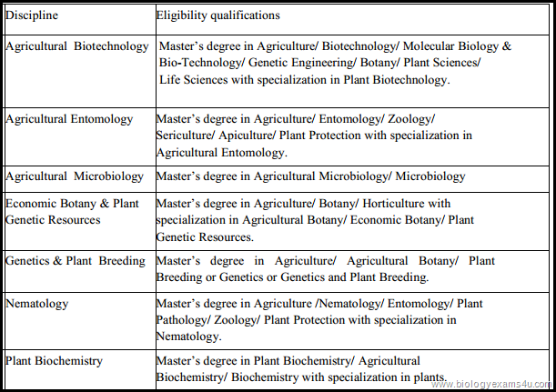Click eligibility text for Agricultural Entomology row
Viewport: 556px width, 392px height.
coord(314,136)
